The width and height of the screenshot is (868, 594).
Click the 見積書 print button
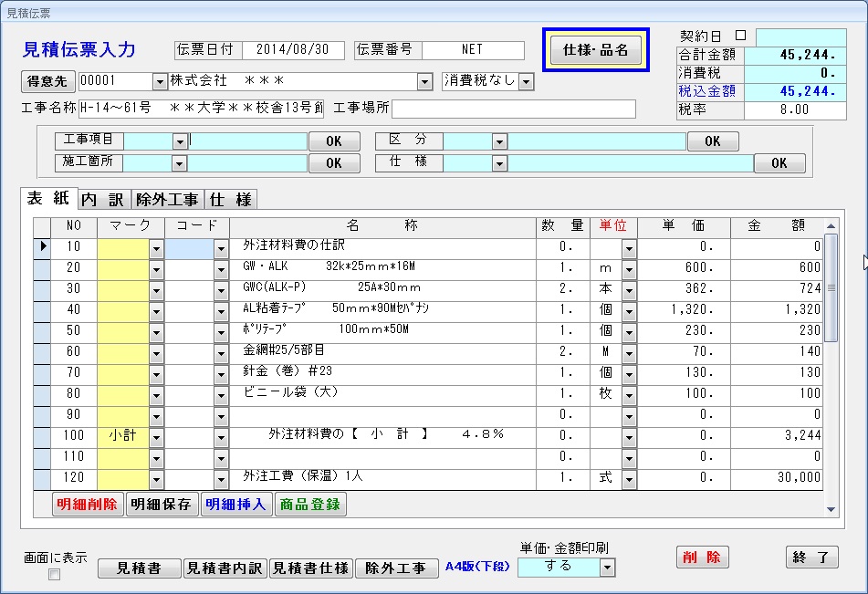tap(139, 568)
